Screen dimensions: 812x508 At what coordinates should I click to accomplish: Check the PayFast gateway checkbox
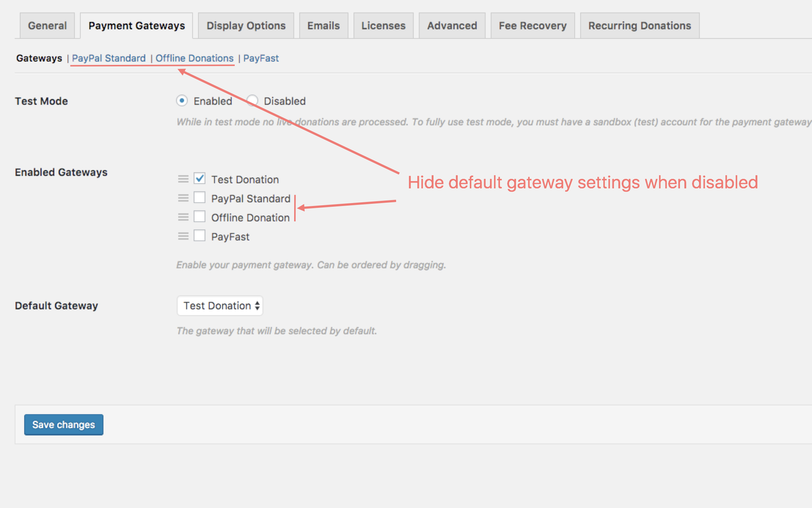tap(200, 236)
